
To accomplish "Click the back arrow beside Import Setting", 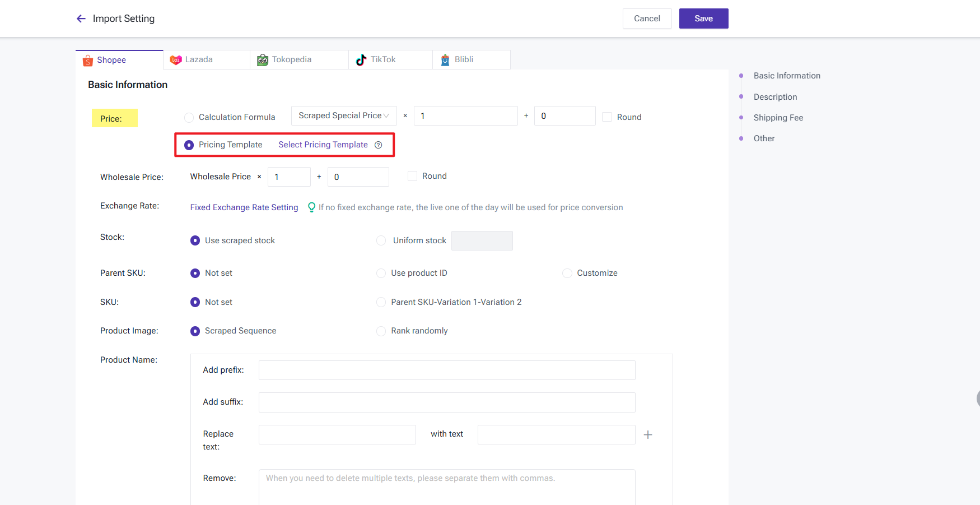I will (x=81, y=18).
